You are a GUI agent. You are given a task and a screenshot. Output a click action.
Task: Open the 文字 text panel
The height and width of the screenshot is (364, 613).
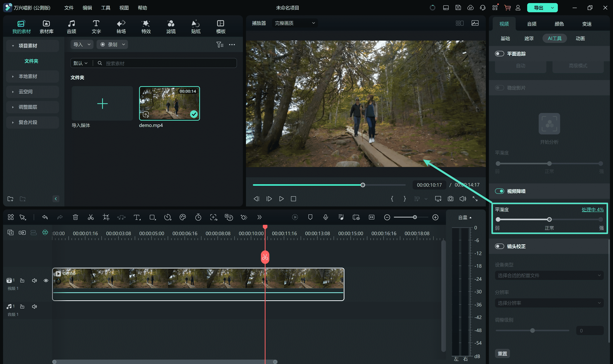(x=96, y=27)
